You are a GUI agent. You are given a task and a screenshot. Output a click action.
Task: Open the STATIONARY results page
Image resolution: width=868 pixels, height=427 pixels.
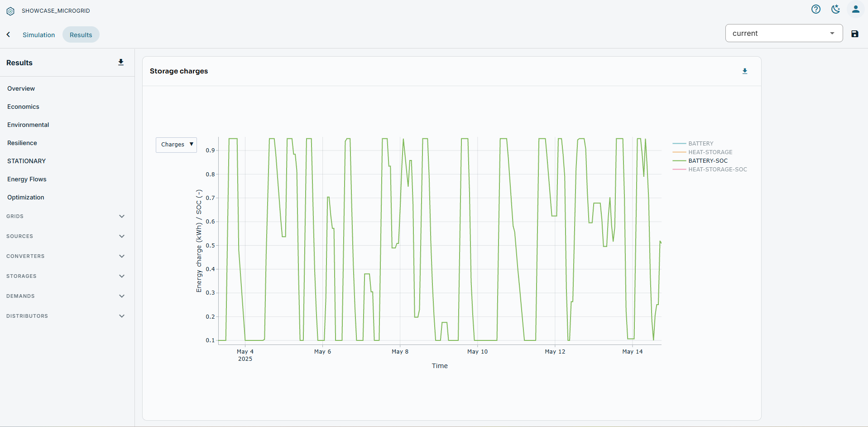26,161
